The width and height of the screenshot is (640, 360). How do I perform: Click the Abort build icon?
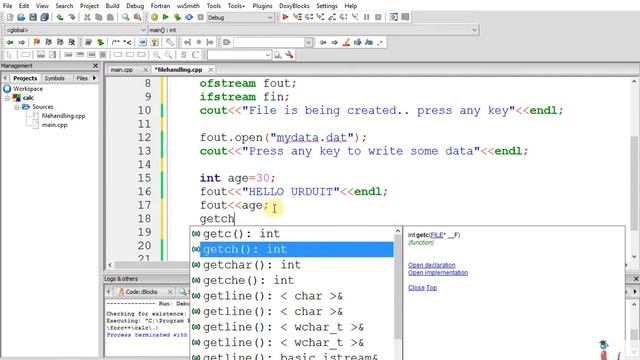click(x=200, y=17)
